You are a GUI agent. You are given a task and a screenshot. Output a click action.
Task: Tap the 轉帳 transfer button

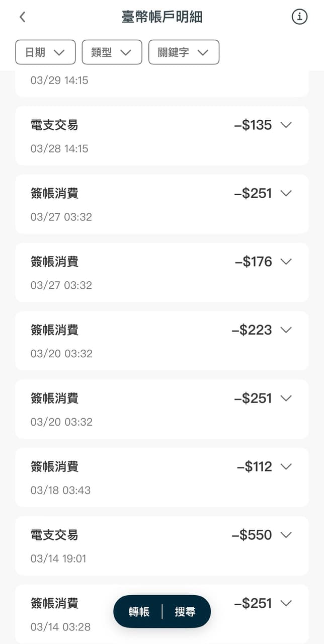click(x=139, y=612)
